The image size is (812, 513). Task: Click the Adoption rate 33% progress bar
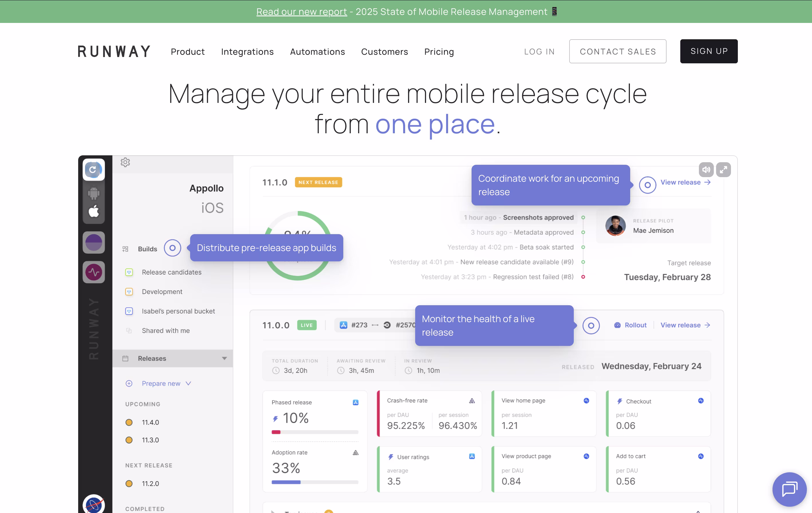[x=315, y=482]
